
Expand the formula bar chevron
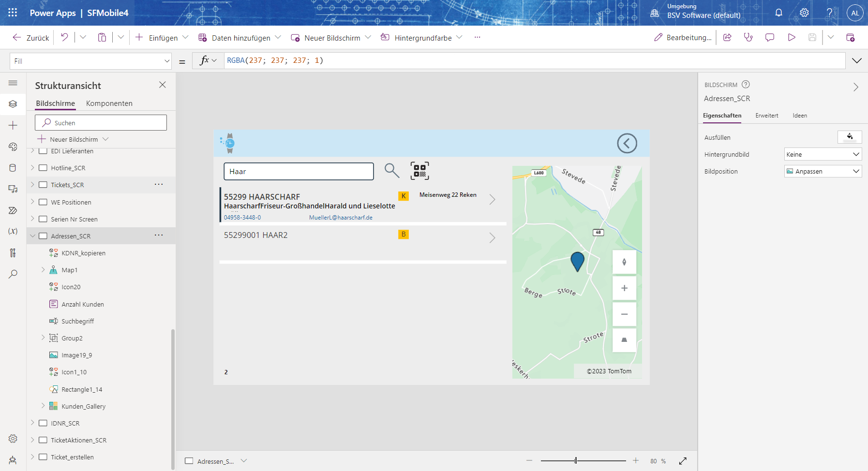[x=857, y=60]
